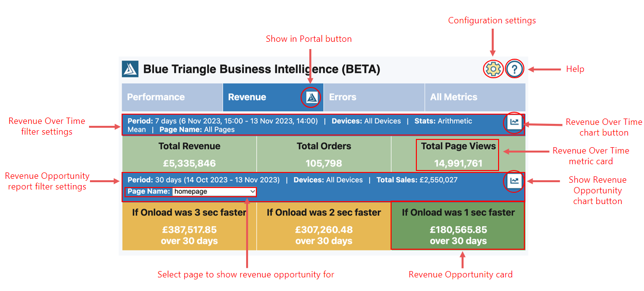Screen dimensions: 644x291
Task: Click the Onload 3 sec faster card
Action: pos(189,226)
